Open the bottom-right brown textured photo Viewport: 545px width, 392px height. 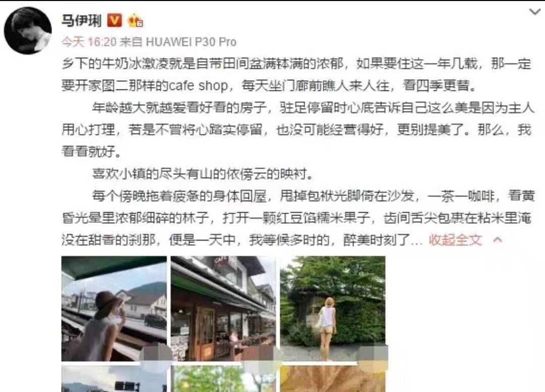[333, 378]
